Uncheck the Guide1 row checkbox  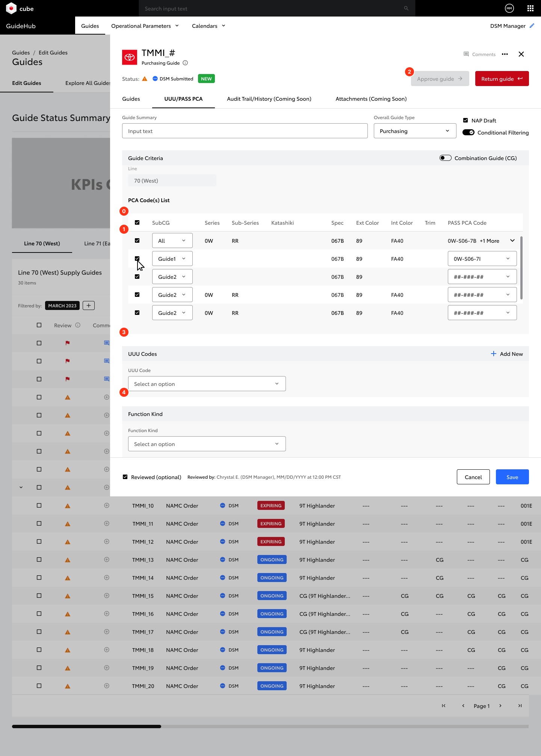[137, 259]
